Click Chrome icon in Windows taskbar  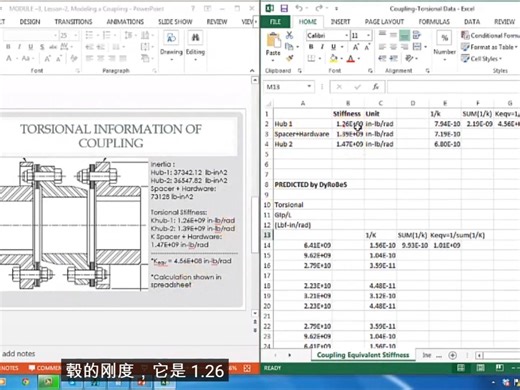tap(26, 382)
